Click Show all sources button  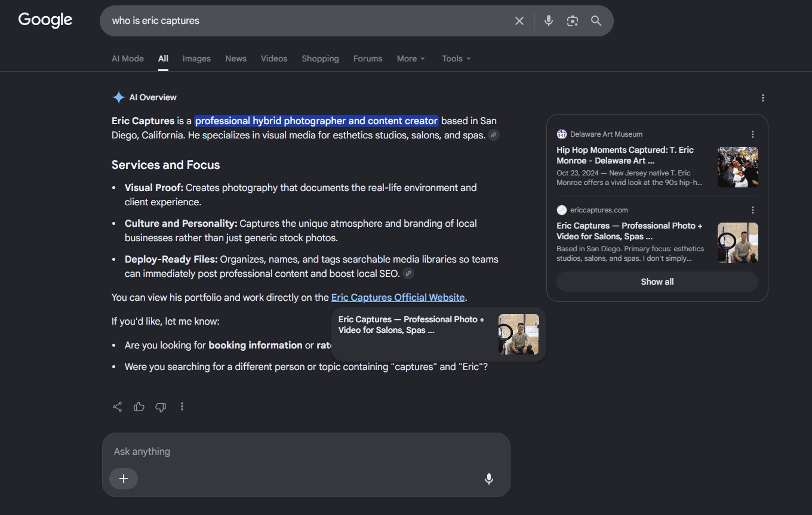(x=657, y=282)
